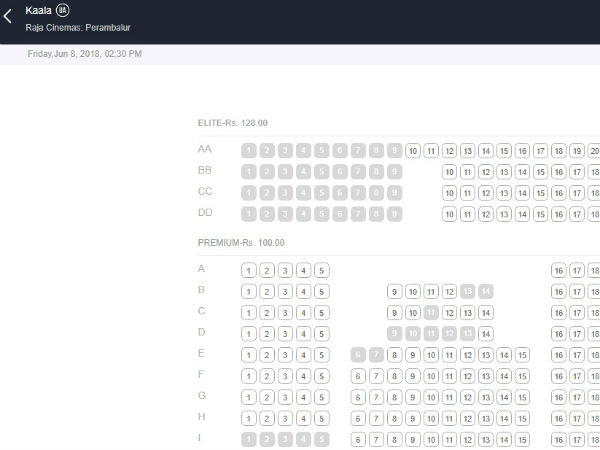600x450 pixels.
Task: Pick seat 9 in row B
Action: (395, 292)
